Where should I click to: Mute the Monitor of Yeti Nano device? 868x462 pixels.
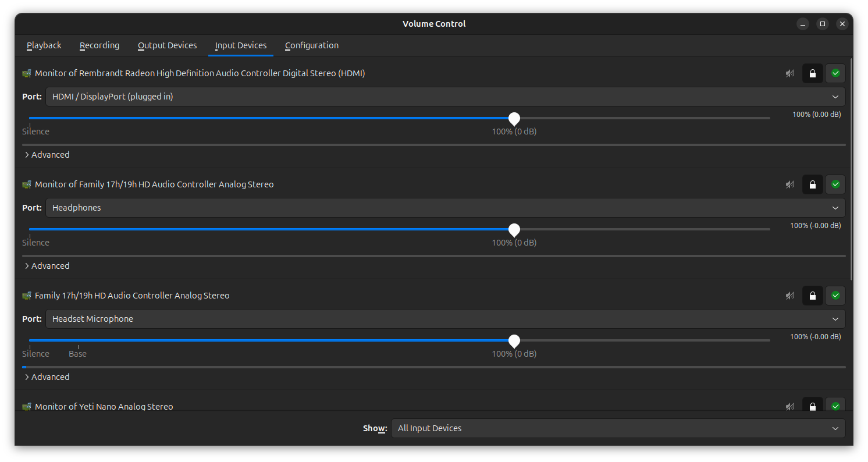[x=789, y=406]
